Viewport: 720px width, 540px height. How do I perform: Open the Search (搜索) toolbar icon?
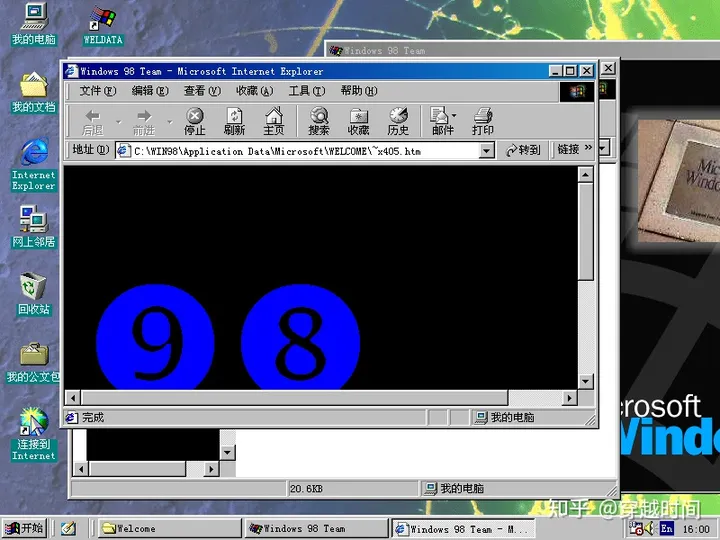(319, 122)
